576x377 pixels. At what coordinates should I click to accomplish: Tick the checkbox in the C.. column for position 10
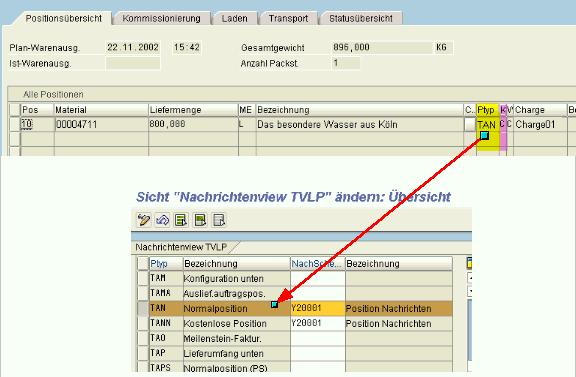pos(470,124)
